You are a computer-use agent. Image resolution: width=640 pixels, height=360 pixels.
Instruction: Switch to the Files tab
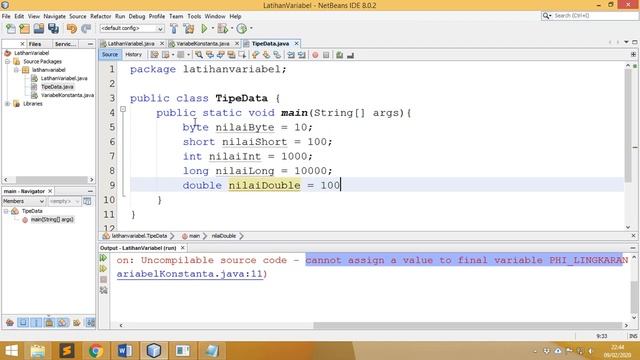(x=35, y=44)
